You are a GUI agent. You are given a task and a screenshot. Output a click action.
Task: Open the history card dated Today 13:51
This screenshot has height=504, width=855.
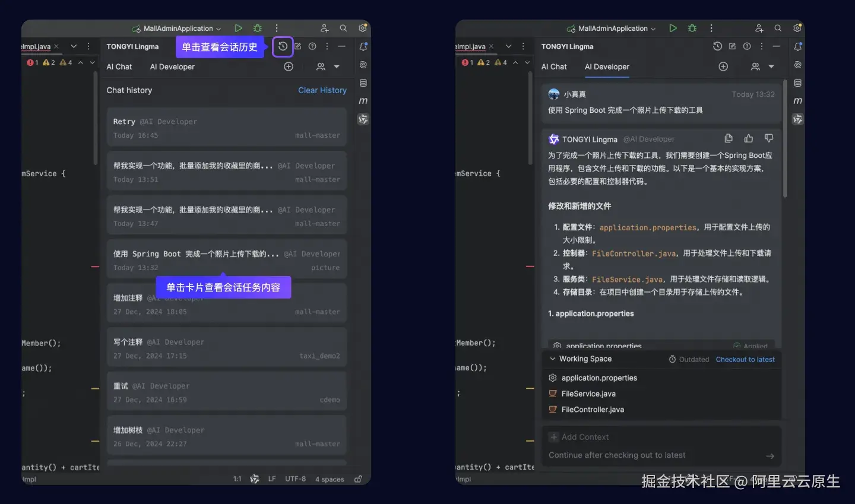227,172
